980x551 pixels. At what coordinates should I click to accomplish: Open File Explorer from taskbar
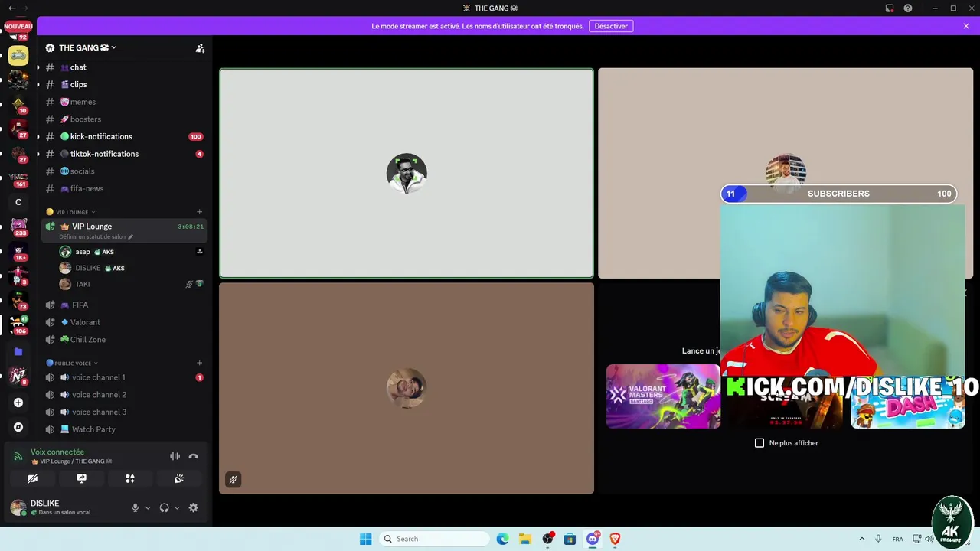coord(525,539)
